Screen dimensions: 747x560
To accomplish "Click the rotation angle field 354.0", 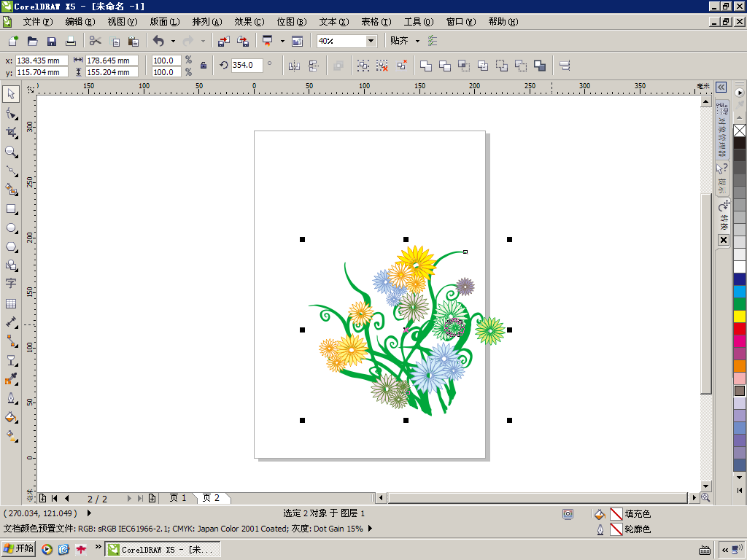I will pyautogui.click(x=247, y=65).
